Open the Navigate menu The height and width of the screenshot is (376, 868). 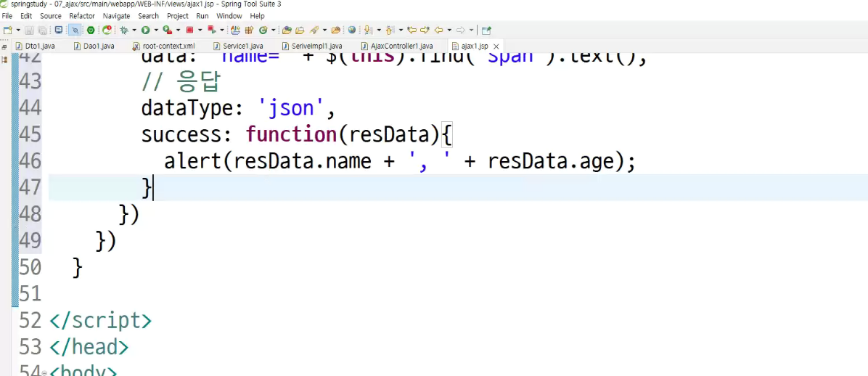tap(116, 16)
